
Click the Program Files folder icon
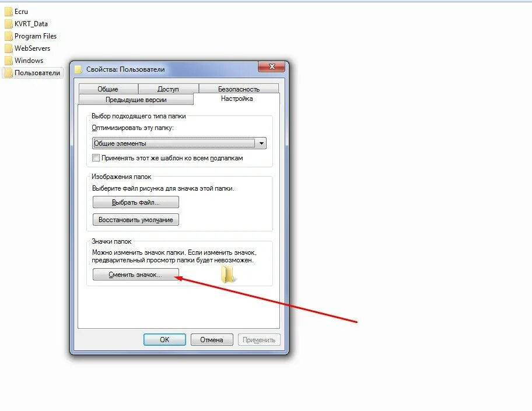(x=9, y=36)
